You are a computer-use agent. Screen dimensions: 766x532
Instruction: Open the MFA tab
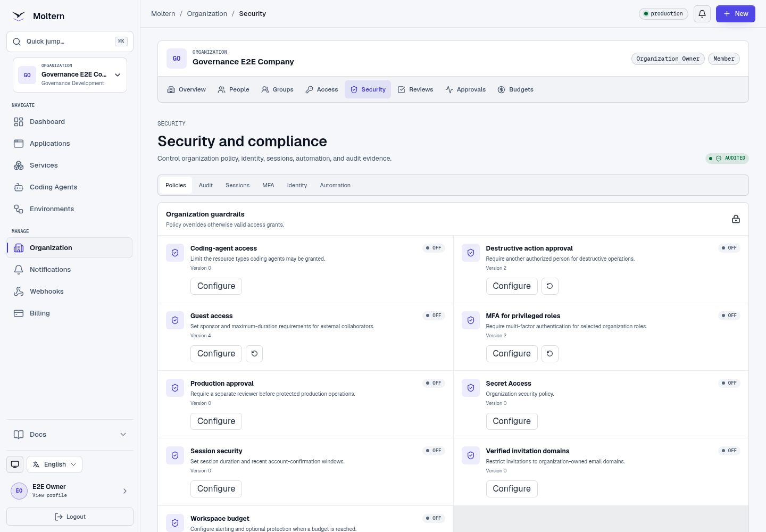pyautogui.click(x=268, y=185)
